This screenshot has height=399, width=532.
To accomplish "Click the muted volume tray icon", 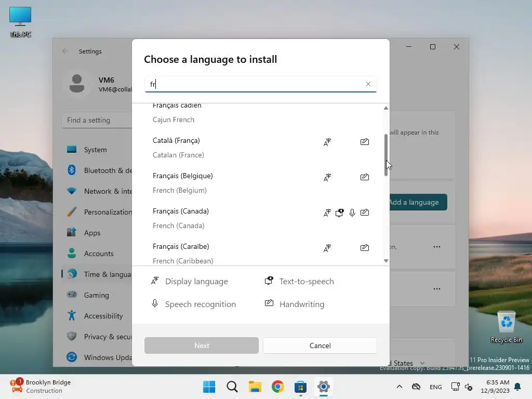I will pos(469,387).
